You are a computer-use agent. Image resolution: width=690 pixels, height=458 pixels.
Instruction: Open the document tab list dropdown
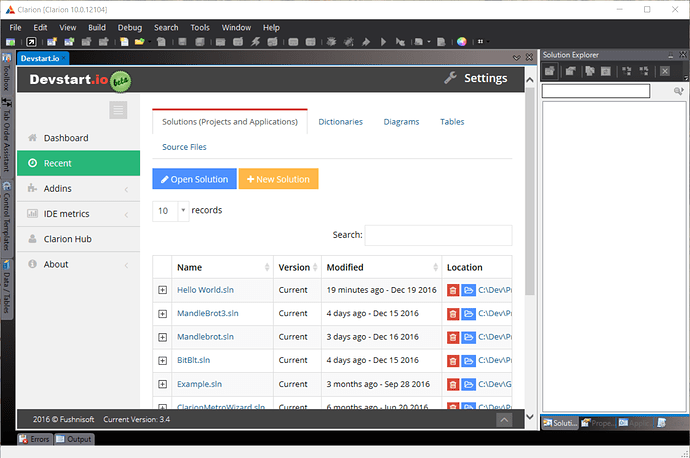(x=517, y=58)
